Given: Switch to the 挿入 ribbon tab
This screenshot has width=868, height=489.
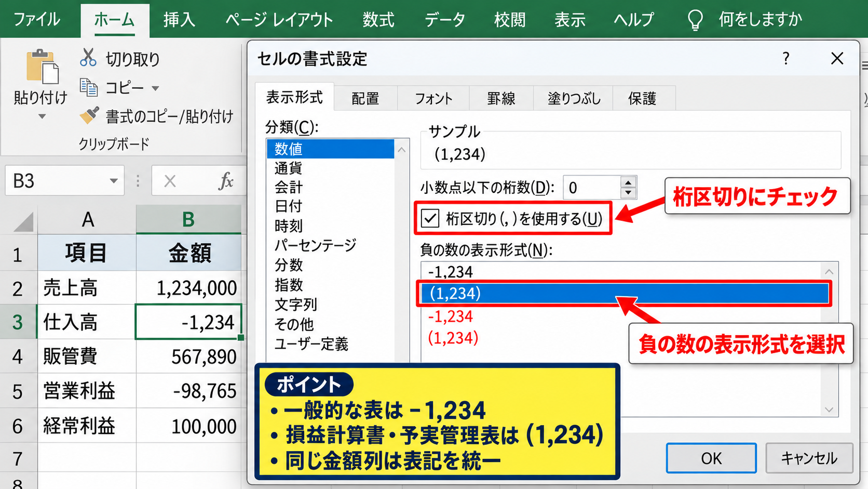Looking at the screenshot, I should click(x=179, y=20).
